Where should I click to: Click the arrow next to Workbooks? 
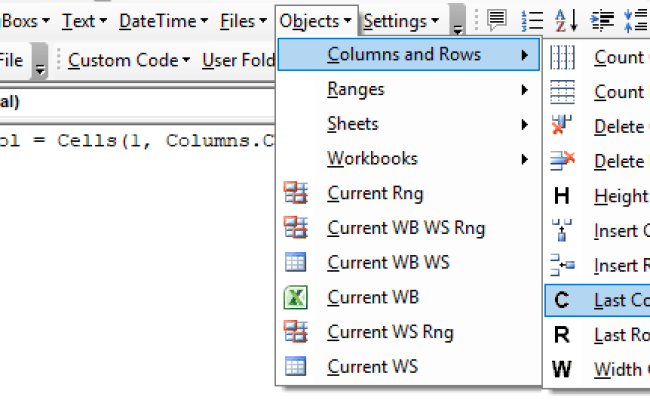(525, 159)
